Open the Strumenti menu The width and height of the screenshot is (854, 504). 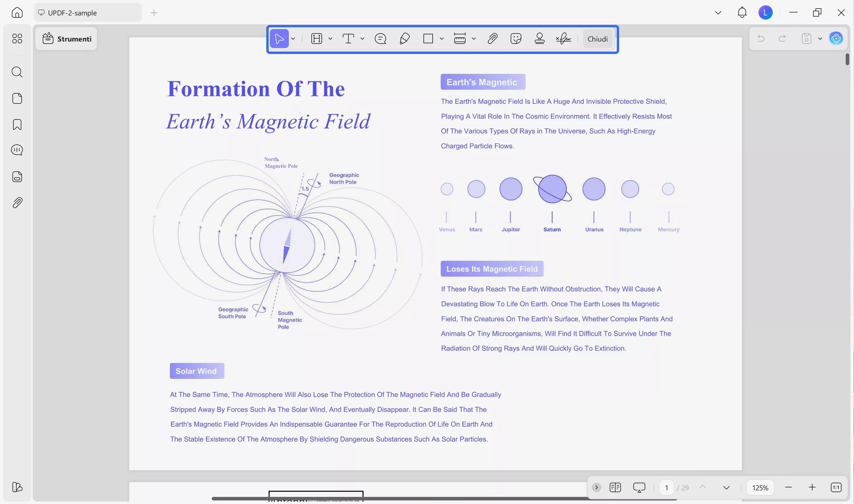tap(67, 39)
